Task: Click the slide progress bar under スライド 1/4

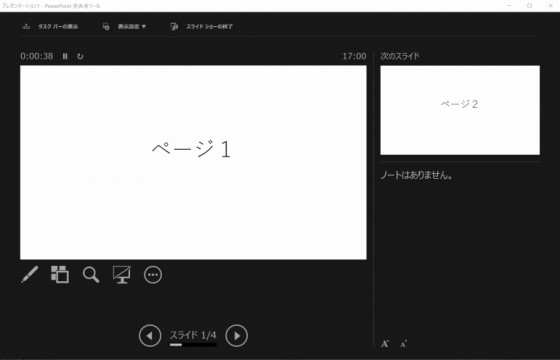Action: (x=193, y=345)
